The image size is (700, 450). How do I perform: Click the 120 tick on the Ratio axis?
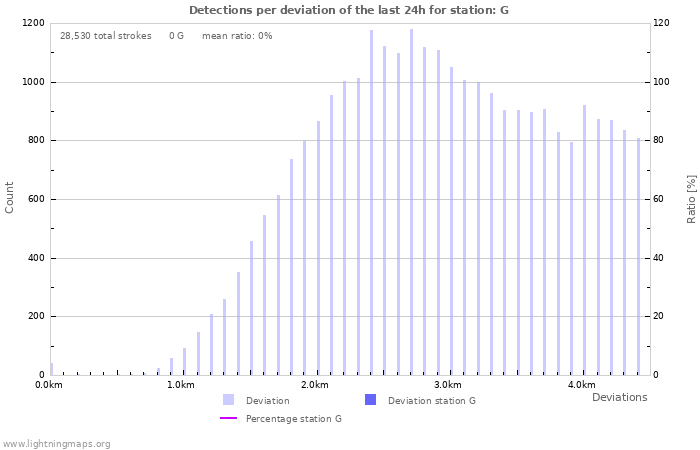point(661,23)
